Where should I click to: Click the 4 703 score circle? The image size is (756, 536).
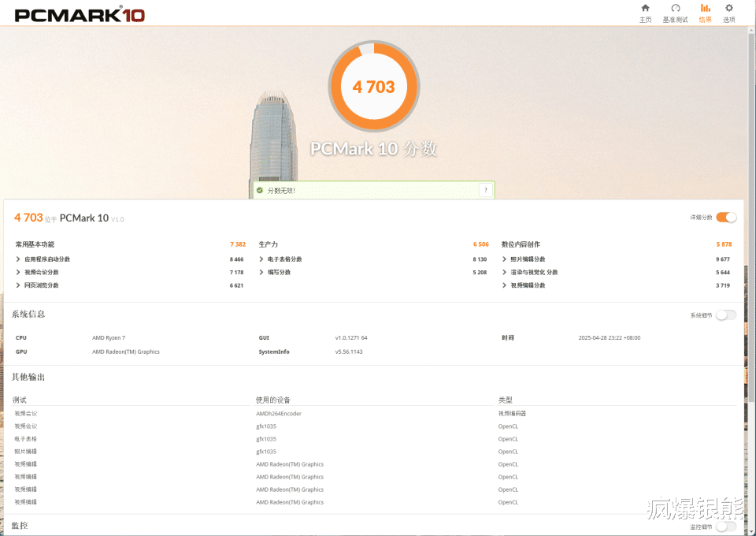pyautogui.click(x=373, y=87)
